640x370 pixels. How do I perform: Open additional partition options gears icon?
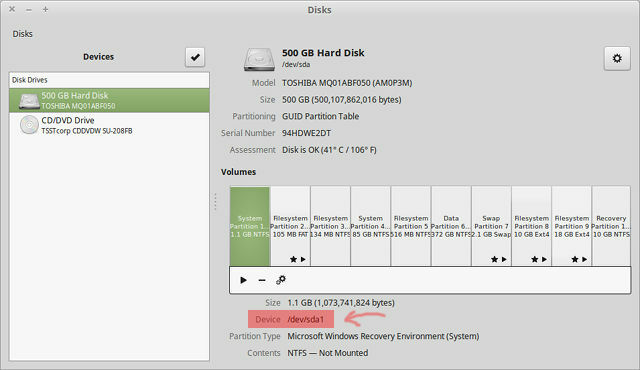coord(281,280)
